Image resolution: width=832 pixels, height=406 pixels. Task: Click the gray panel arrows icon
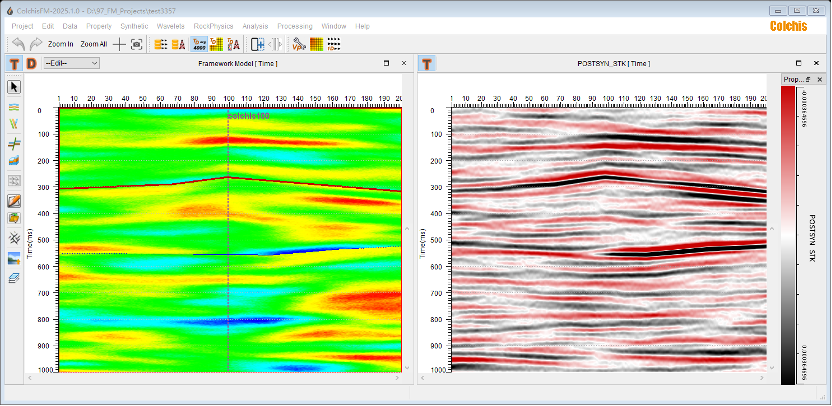(x=275, y=45)
